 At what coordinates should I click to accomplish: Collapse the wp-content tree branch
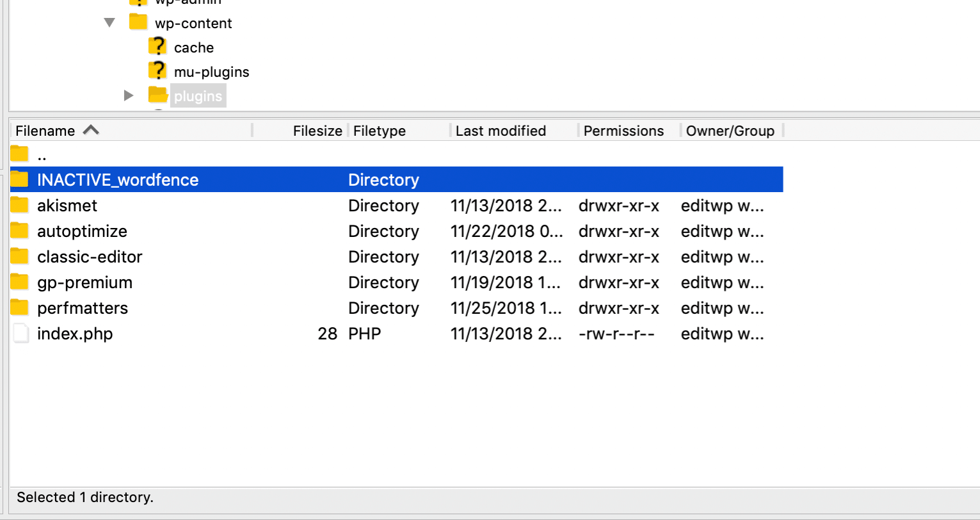[109, 22]
